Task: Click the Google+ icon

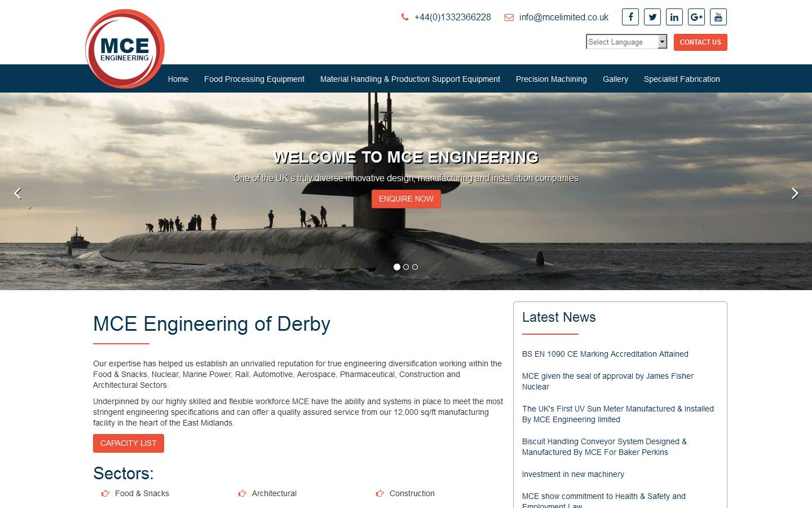Action: click(x=696, y=17)
